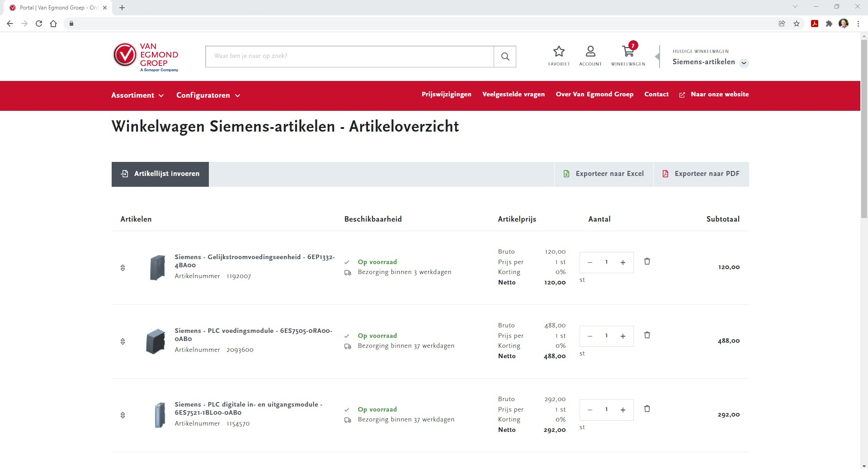This screenshot has width=868, height=469.
Task: Open the Adobe Acrobat extension icon
Action: click(815, 24)
